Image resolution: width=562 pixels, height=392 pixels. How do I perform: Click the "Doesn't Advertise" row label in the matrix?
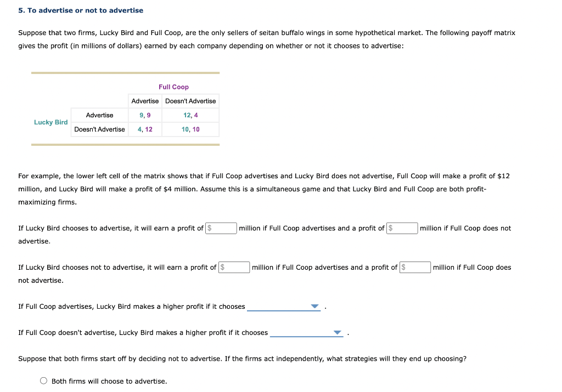[99, 129]
